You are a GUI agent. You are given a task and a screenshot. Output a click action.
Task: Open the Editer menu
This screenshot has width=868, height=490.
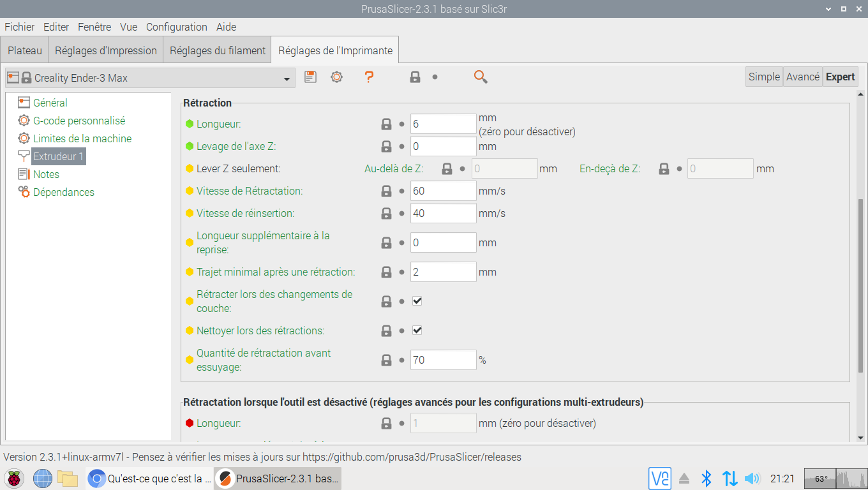click(56, 27)
